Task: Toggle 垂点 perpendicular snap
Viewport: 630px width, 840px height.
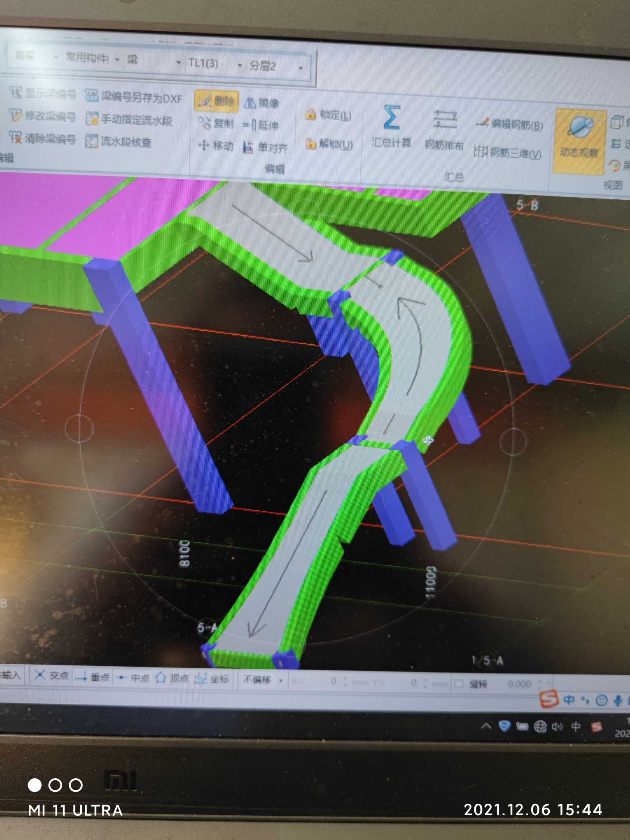Action: (93, 676)
